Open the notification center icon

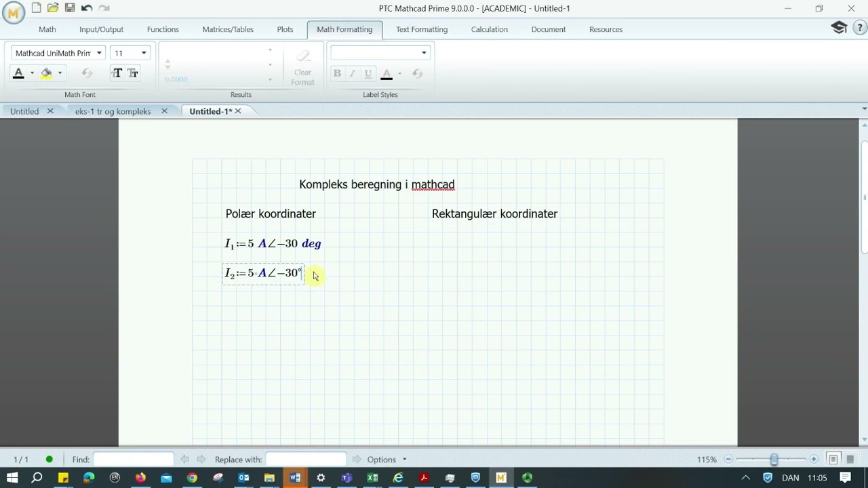coord(845,478)
